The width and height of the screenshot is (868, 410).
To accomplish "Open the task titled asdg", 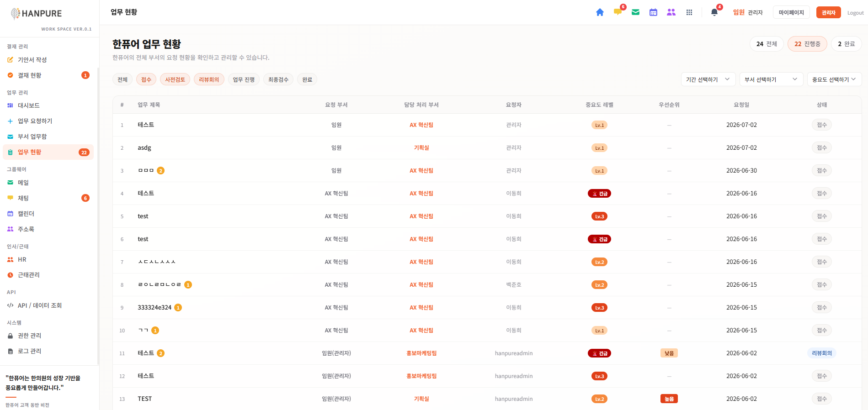I will (x=144, y=148).
